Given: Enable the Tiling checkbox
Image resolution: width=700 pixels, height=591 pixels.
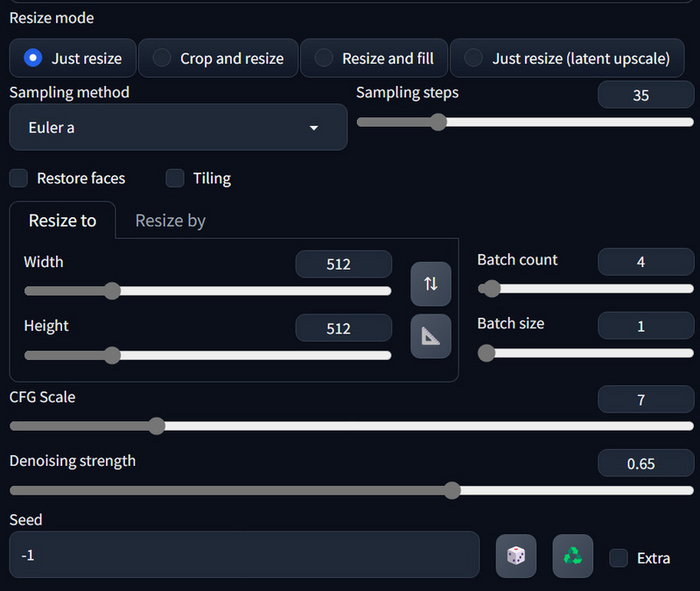Looking at the screenshot, I should click(x=175, y=178).
